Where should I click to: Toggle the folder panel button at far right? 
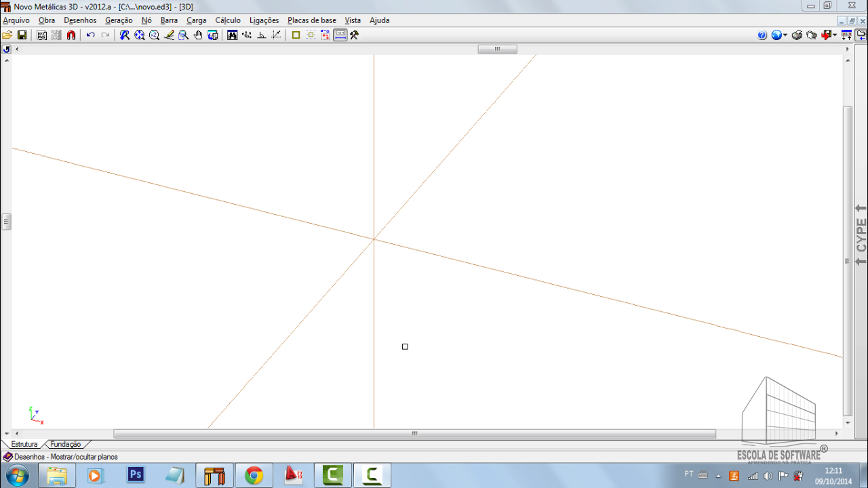point(861,35)
